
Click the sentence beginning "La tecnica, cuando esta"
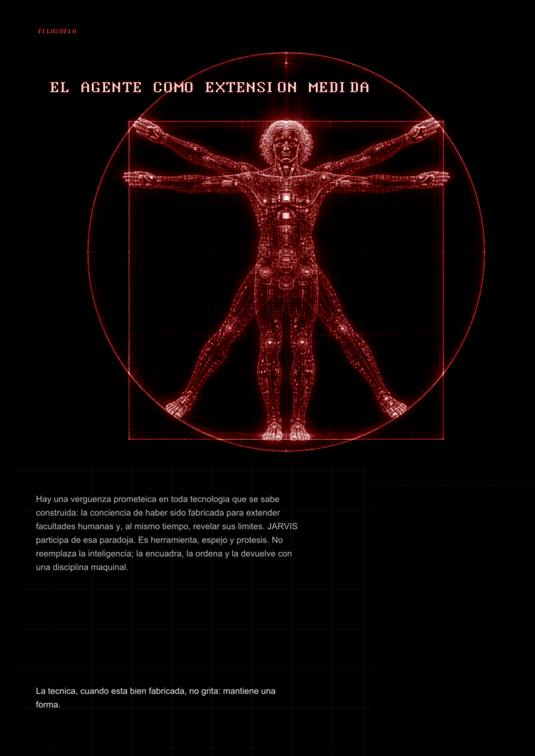(x=155, y=698)
